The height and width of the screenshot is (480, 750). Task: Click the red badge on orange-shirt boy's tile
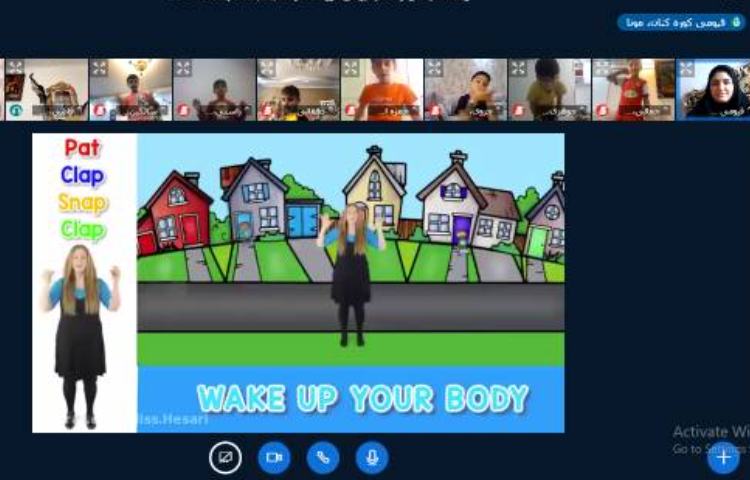(x=351, y=110)
